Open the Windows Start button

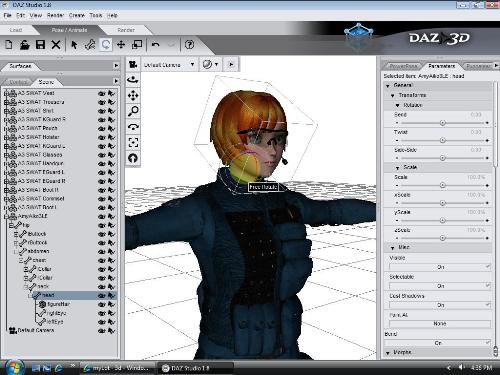pos(15,367)
